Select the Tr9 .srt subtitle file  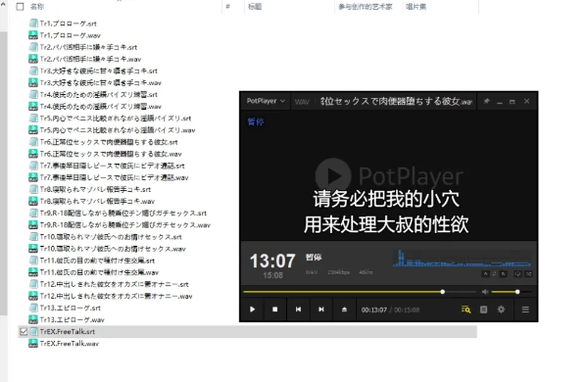pos(118,213)
